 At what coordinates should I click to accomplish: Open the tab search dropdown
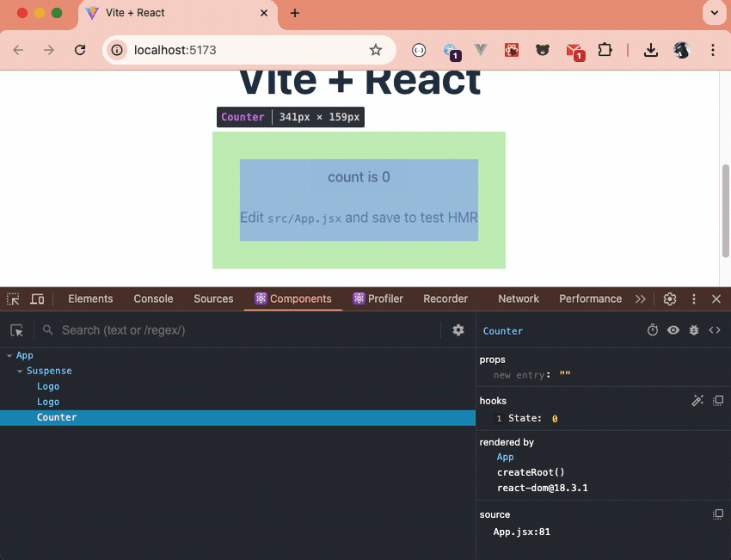714,13
